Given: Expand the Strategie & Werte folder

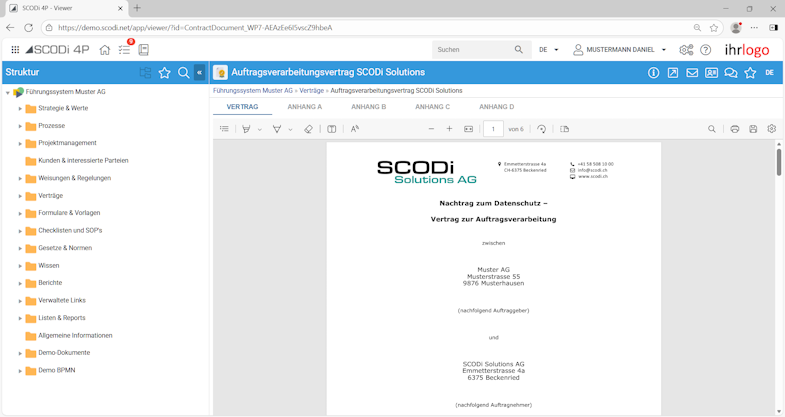Looking at the screenshot, I should (x=20, y=109).
